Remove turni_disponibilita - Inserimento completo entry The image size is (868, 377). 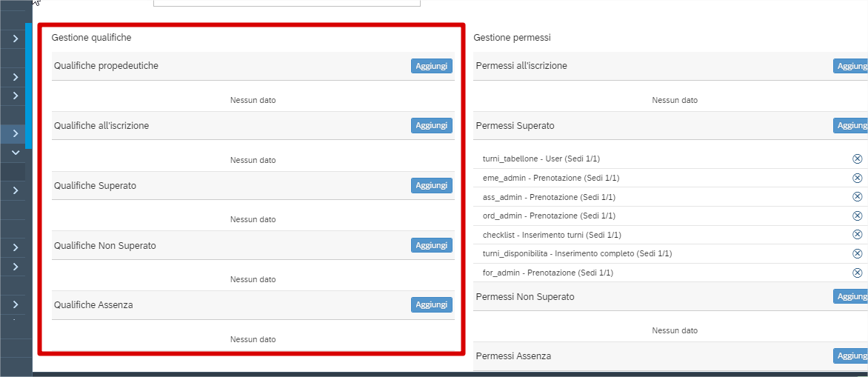point(857,253)
